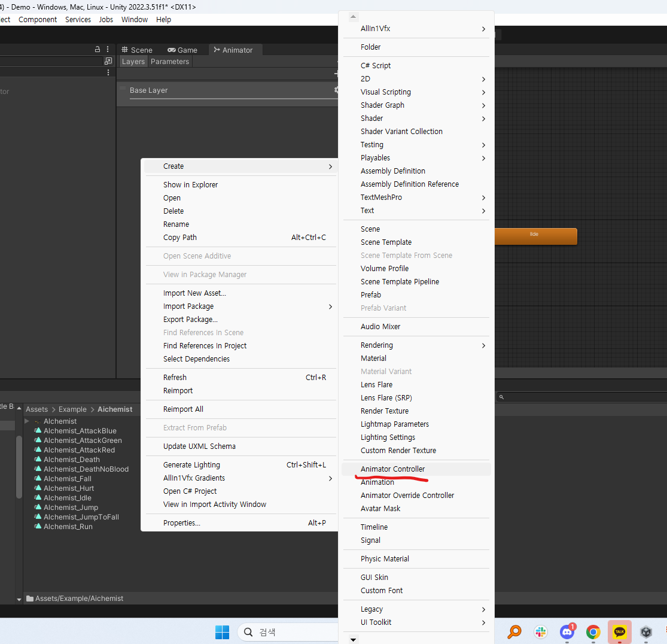The image size is (667, 644).
Task: Open Windows Start button
Action: pos(222,632)
